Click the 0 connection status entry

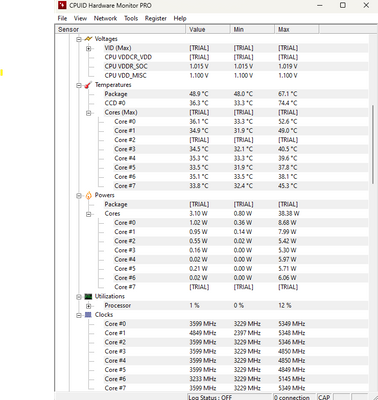[292, 397]
